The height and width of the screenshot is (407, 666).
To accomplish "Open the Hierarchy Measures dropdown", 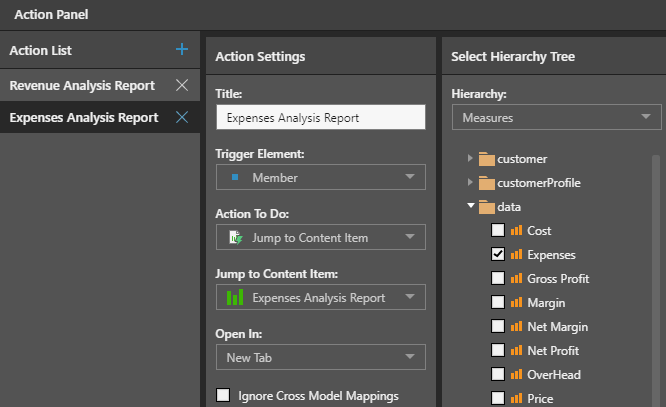I will (x=556, y=117).
